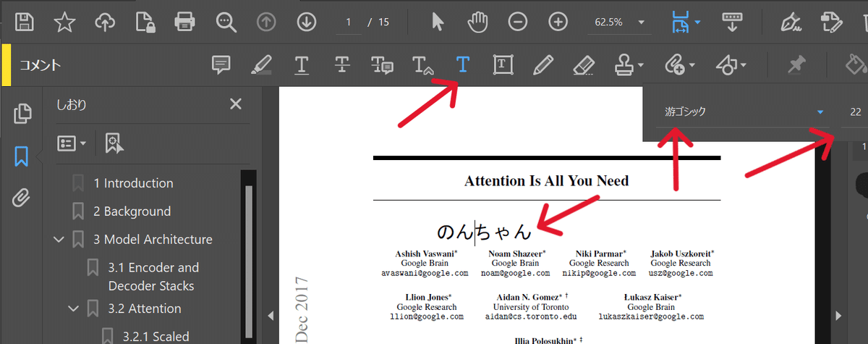Click the Attention Is All You Need title
The height and width of the screenshot is (344, 868).
click(x=546, y=180)
